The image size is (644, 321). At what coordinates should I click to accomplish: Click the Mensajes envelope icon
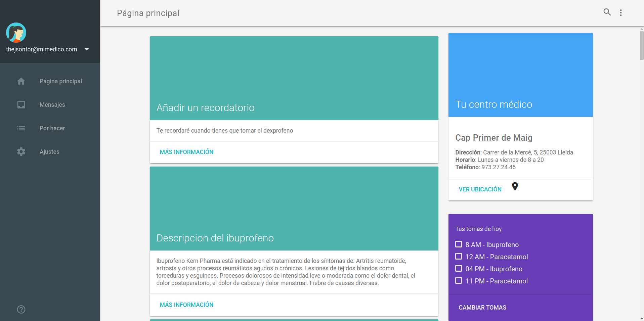[x=21, y=104]
